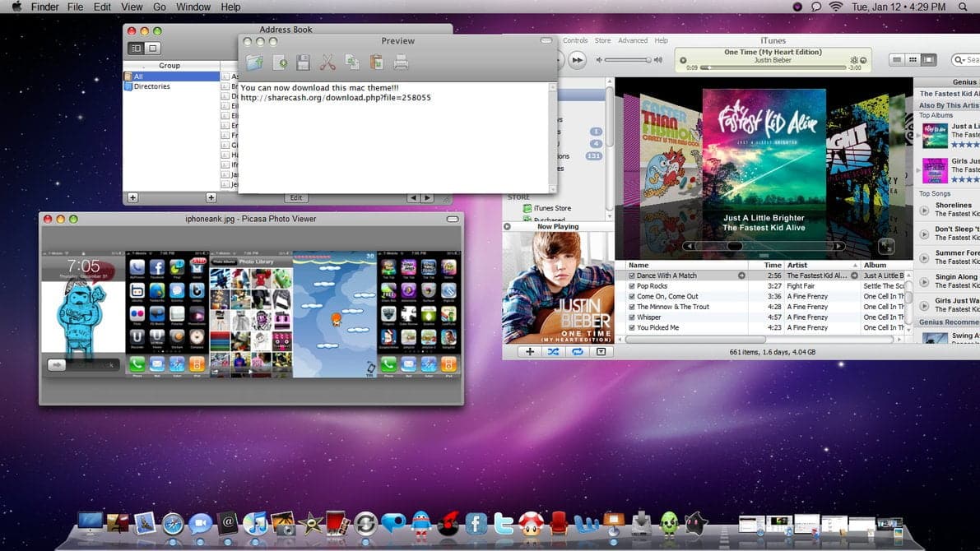Viewport: 980px width, 551px height.
Task: Open the iTunes Store from the sidebar
Action: (x=554, y=209)
